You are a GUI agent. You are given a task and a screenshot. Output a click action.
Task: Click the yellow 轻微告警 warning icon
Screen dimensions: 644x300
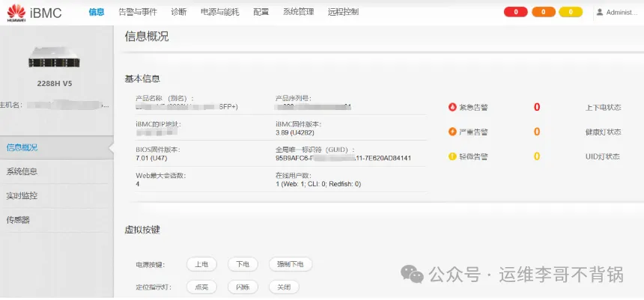[452, 156]
